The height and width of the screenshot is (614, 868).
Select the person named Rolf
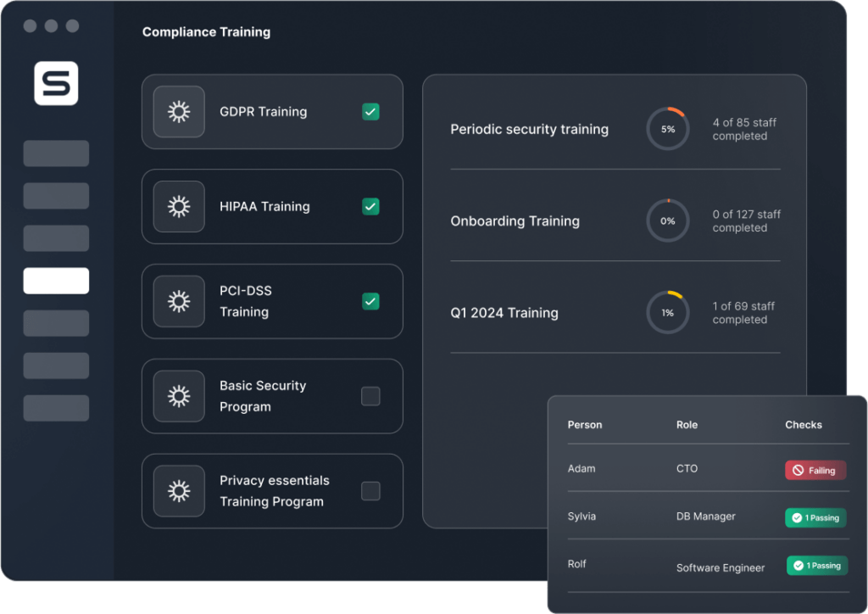pyautogui.click(x=576, y=564)
